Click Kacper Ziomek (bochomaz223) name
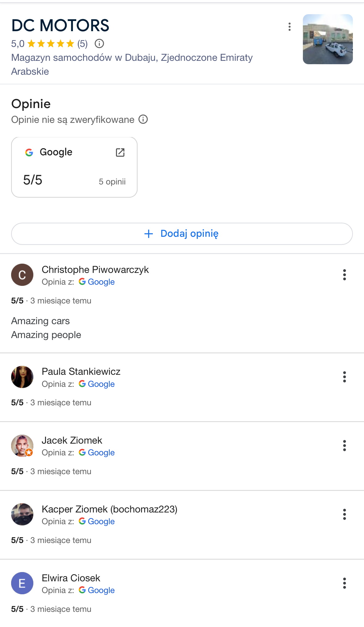 [109, 509]
